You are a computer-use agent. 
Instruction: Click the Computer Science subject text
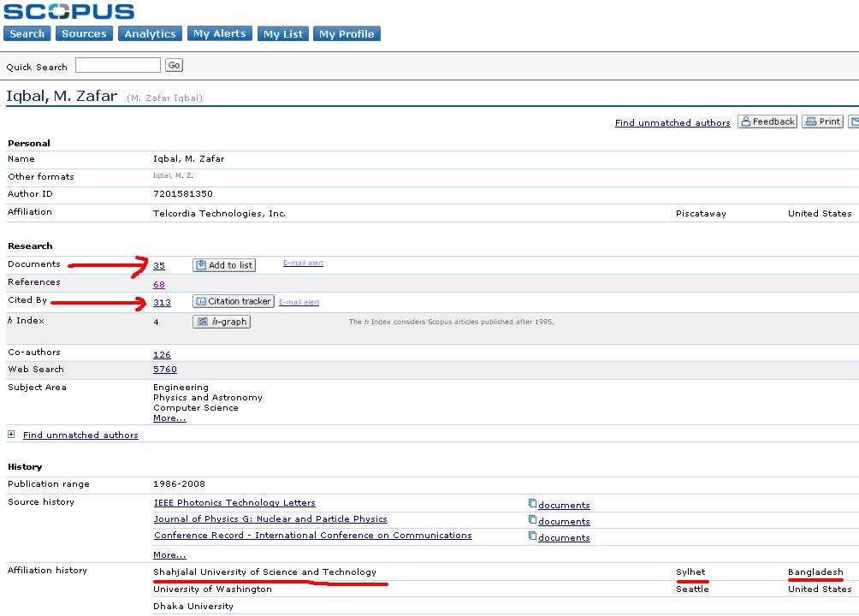[196, 408]
